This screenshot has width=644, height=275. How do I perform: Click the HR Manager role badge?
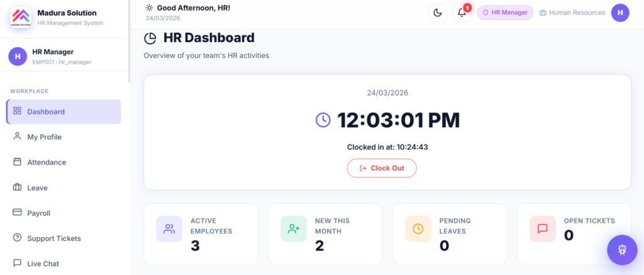[x=505, y=13]
